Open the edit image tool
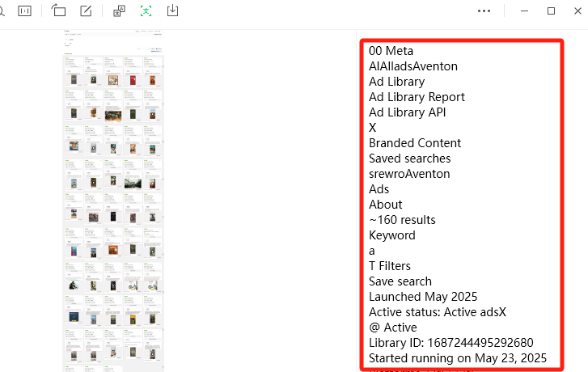588x372 pixels. pyautogui.click(x=86, y=11)
